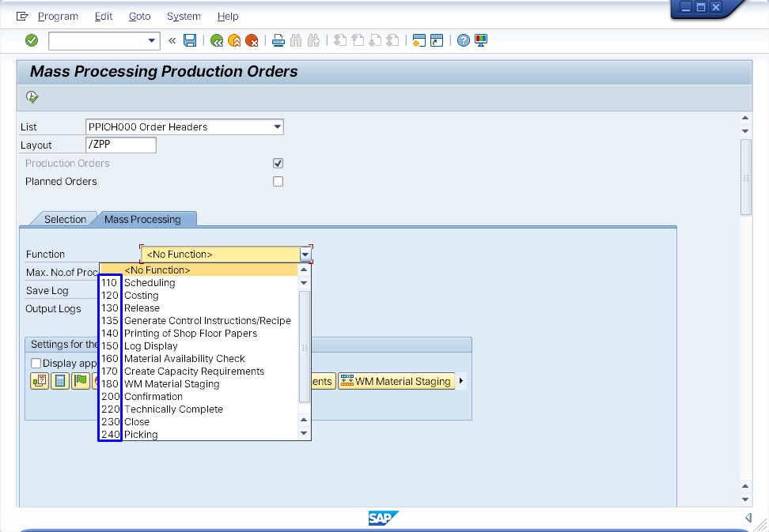This screenshot has height=532, width=769.
Task: Select <No Function> in the dropdown list
Action: 199,270
